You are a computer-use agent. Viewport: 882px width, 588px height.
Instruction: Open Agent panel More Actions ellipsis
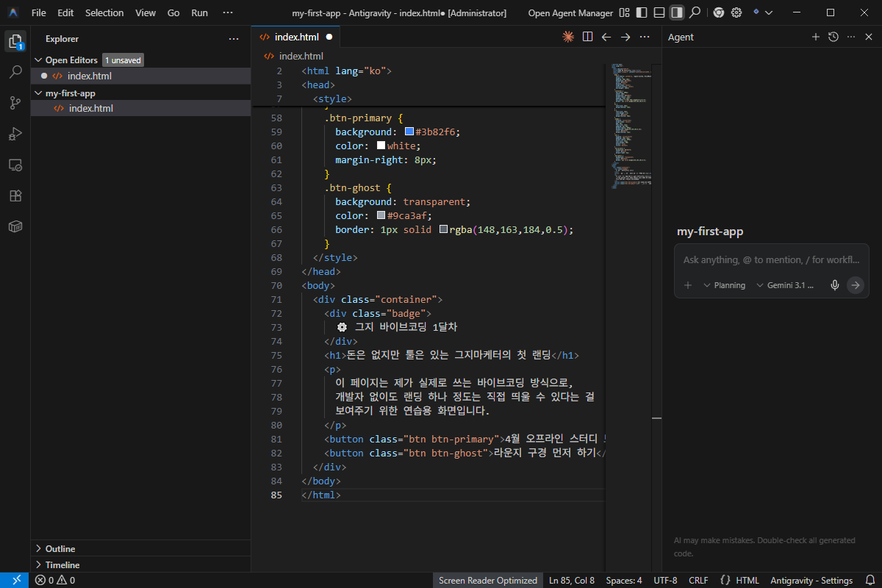click(x=851, y=37)
